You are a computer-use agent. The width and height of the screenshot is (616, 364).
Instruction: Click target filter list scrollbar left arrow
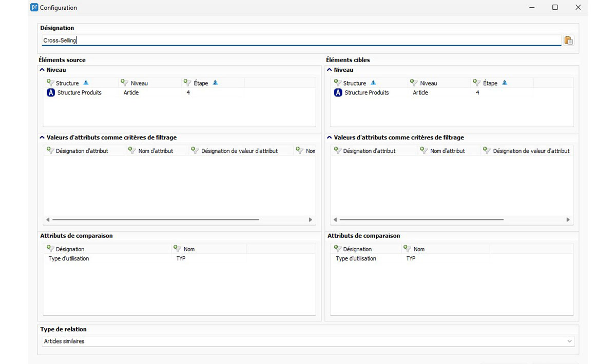pyautogui.click(x=335, y=219)
